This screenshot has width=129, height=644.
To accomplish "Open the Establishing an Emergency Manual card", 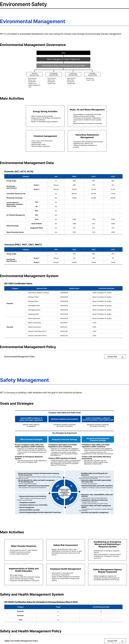I will (x=107, y=550).
